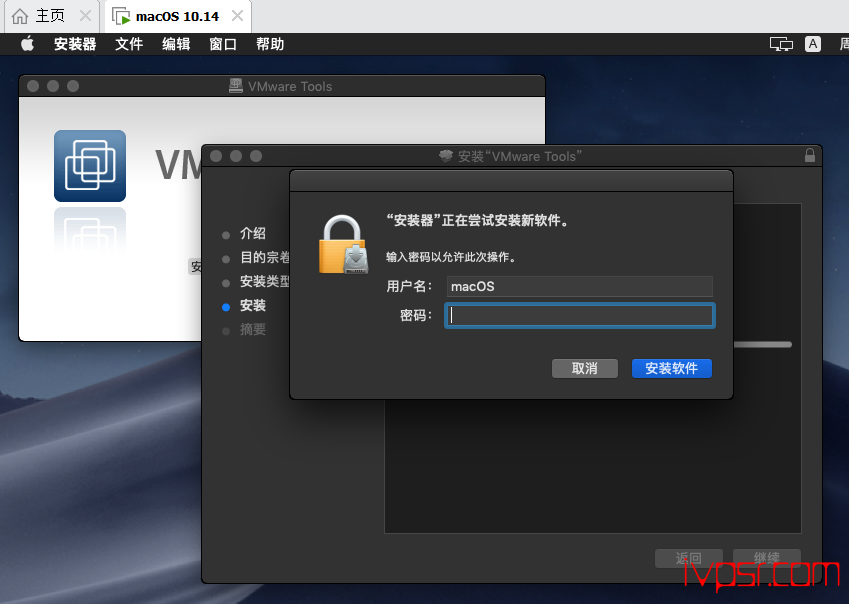This screenshot has width=849, height=604.
Task: Click the 密码 password field
Action: pos(579,316)
